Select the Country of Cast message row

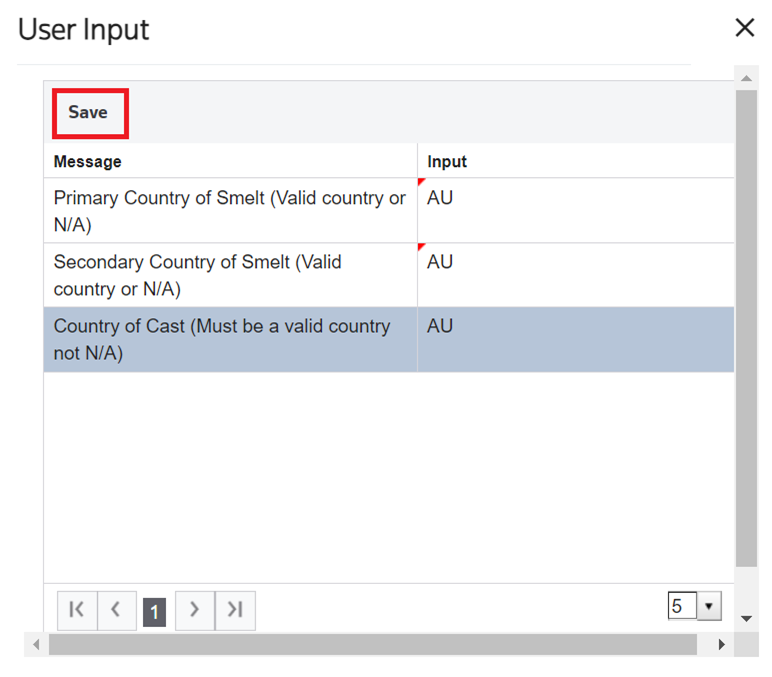click(x=230, y=339)
